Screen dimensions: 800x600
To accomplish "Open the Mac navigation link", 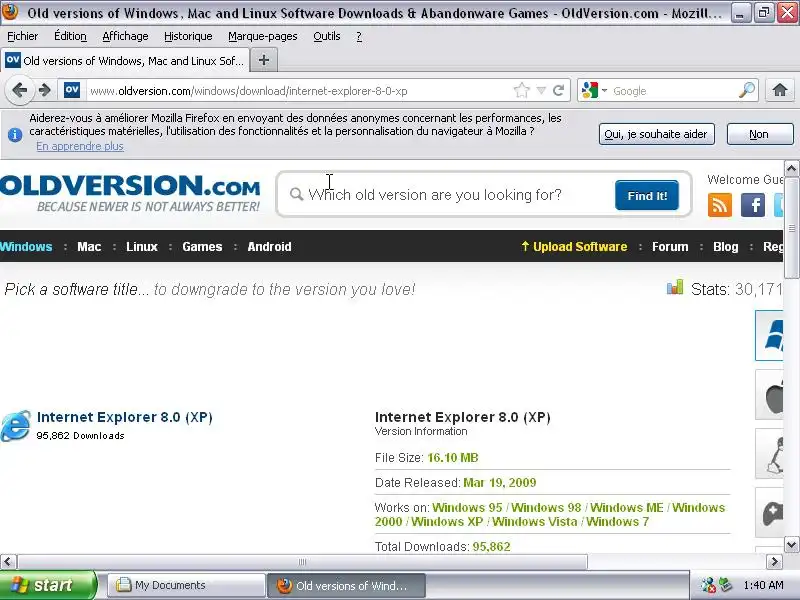I will (x=89, y=246).
